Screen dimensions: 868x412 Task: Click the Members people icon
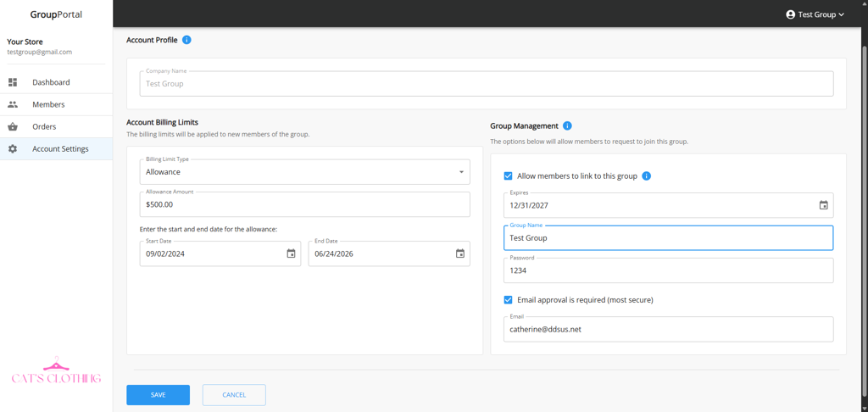[x=13, y=104]
